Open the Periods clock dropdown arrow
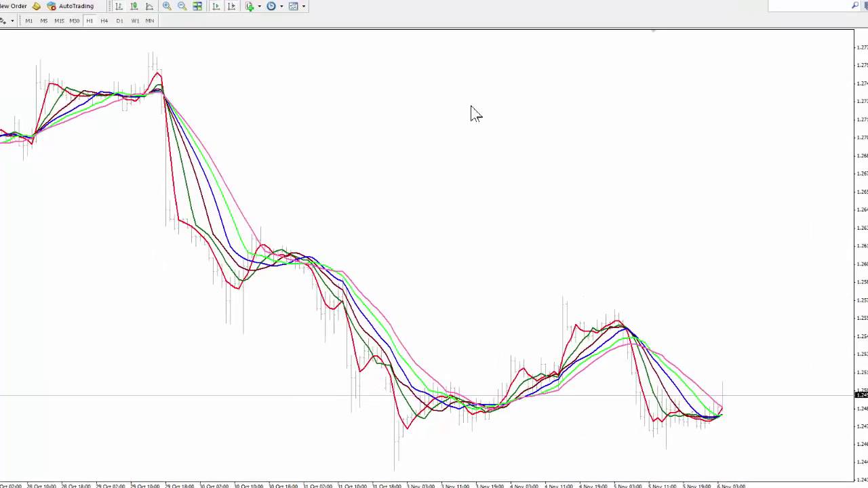868x488 pixels. pyautogui.click(x=281, y=6)
